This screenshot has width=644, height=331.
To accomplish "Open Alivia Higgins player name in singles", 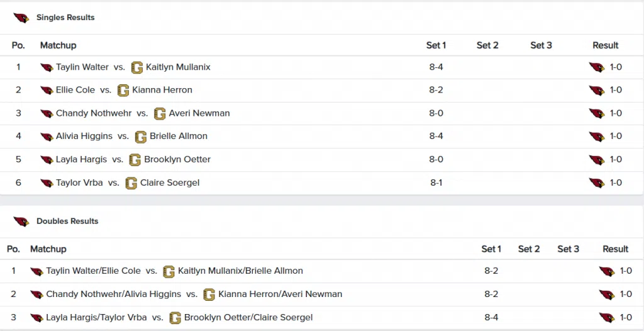I will [84, 137].
